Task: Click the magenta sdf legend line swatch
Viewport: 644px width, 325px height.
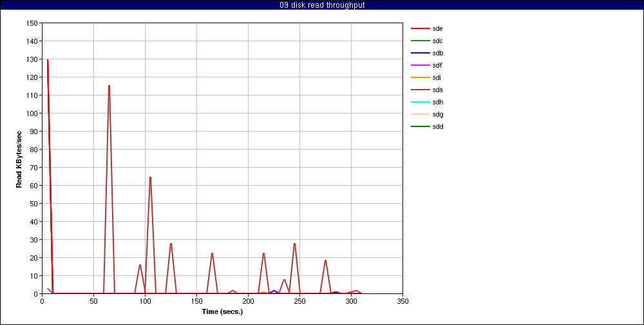Action: point(420,65)
